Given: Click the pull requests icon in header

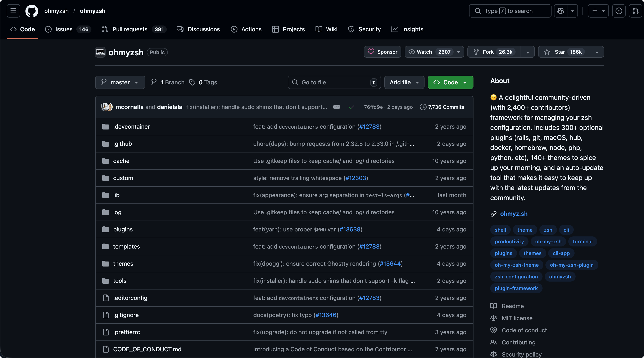Looking at the screenshot, I should click(x=635, y=11).
